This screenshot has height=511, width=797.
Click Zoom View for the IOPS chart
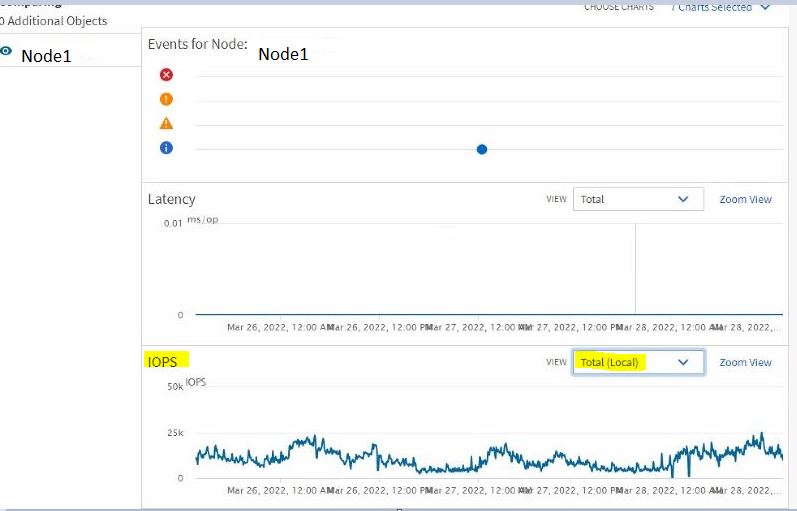(745, 363)
